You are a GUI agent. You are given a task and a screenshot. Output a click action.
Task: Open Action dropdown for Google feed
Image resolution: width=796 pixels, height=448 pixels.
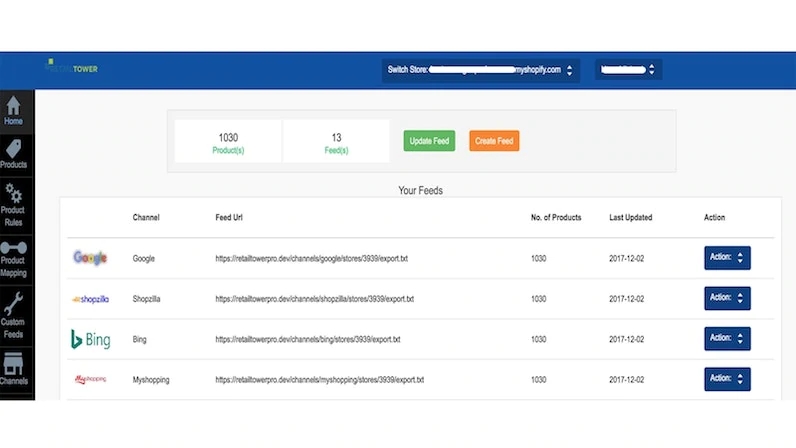click(727, 258)
